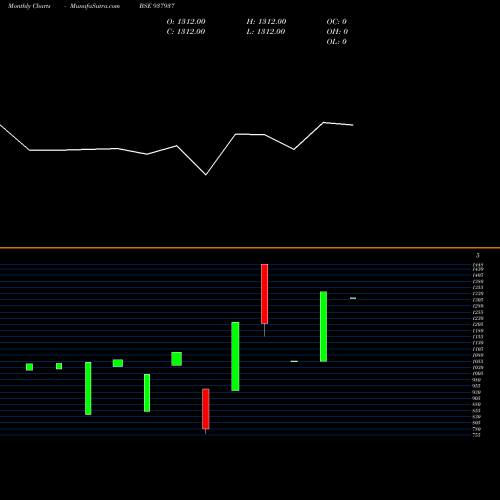This screenshot has width=500, height=500.
Task: Click the 1105 price axis label
Action: tap(478, 349)
